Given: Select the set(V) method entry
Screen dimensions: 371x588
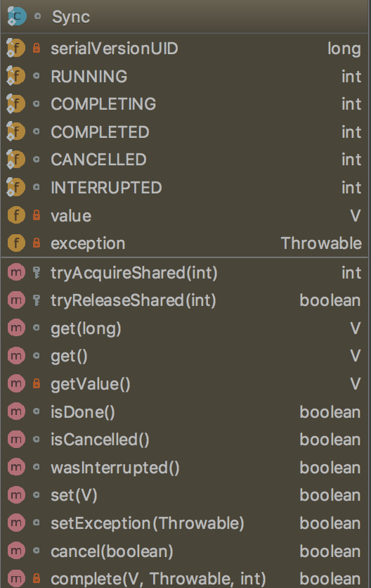Looking at the screenshot, I should (185, 495).
